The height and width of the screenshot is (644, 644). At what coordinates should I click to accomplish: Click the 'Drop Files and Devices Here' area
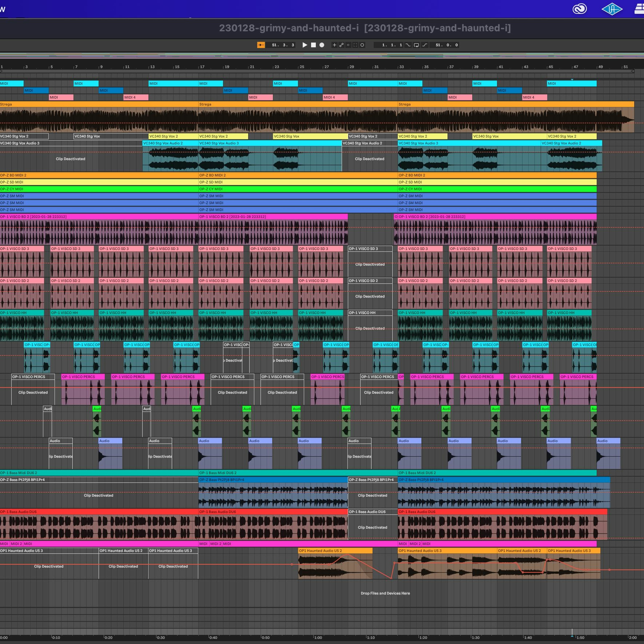pos(385,593)
